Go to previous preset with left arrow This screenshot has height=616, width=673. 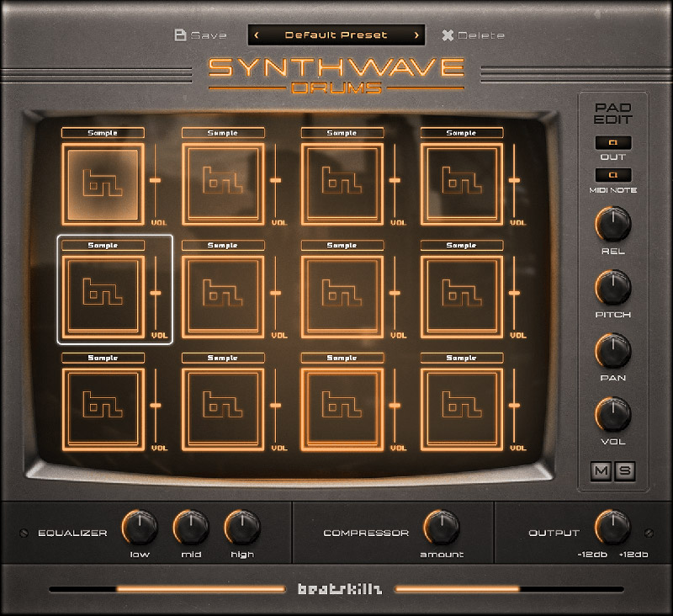257,35
